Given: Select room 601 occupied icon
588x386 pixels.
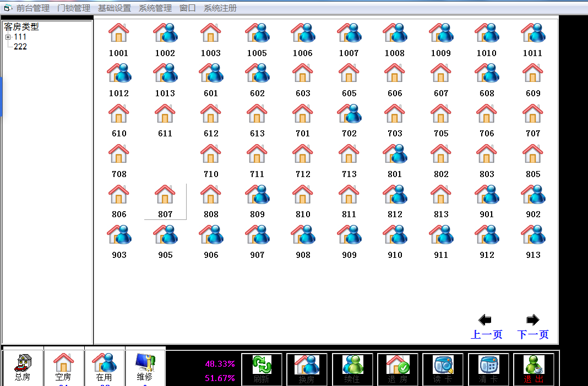Looking at the screenshot, I should coord(211,73).
